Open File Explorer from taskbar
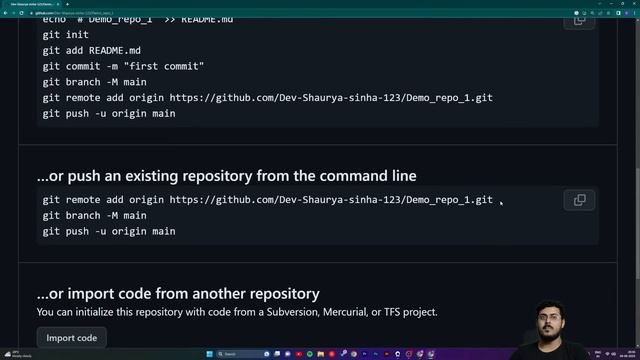This screenshot has height=360, width=640. coord(320,354)
